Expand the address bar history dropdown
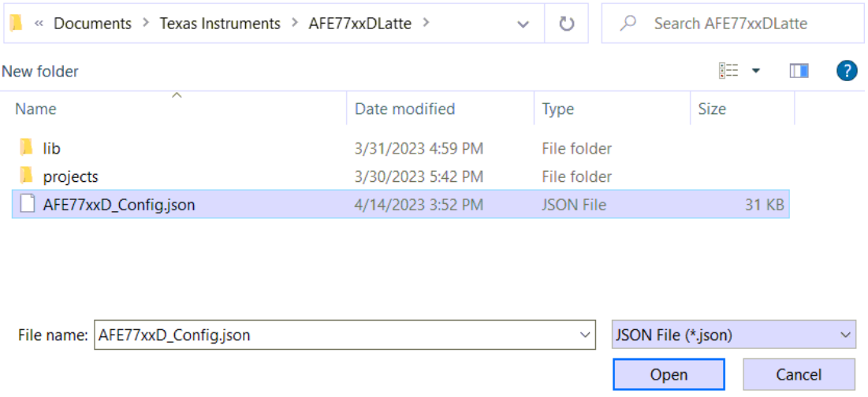The width and height of the screenshot is (868, 397). 523,24
